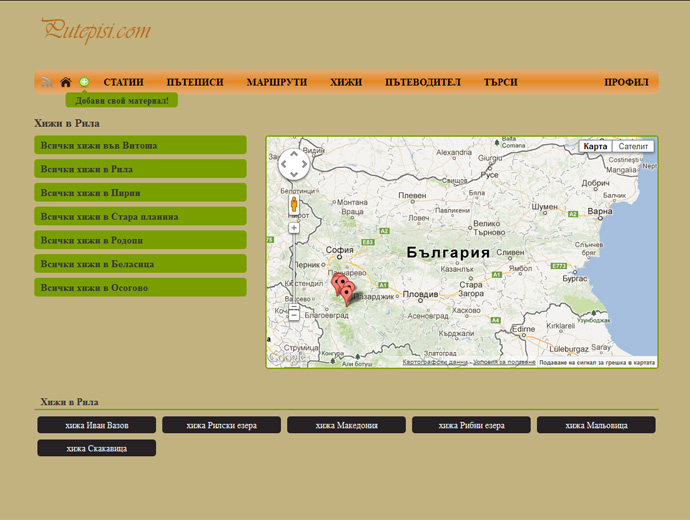Go to the home page icon
This screenshot has height=520, width=690.
pos(66,82)
